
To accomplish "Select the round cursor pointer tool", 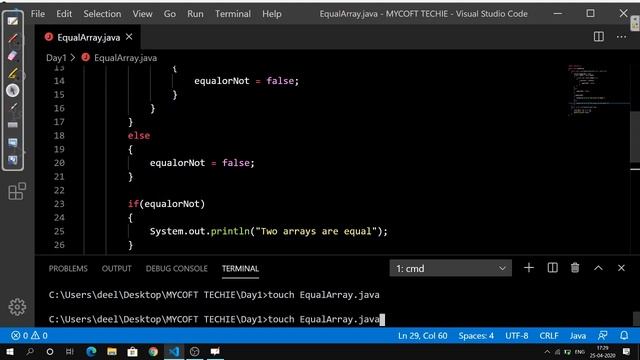I will pos(13,90).
